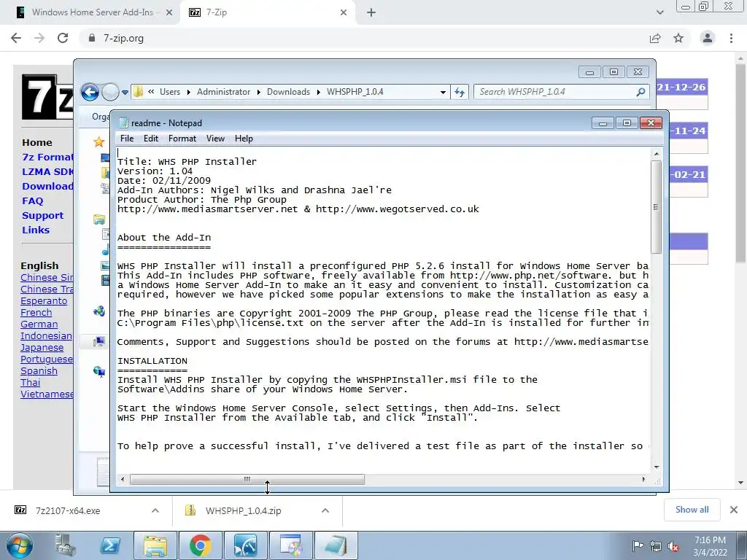This screenshot has width=747, height=560.
Task: Select the German language link
Action: coord(39,324)
